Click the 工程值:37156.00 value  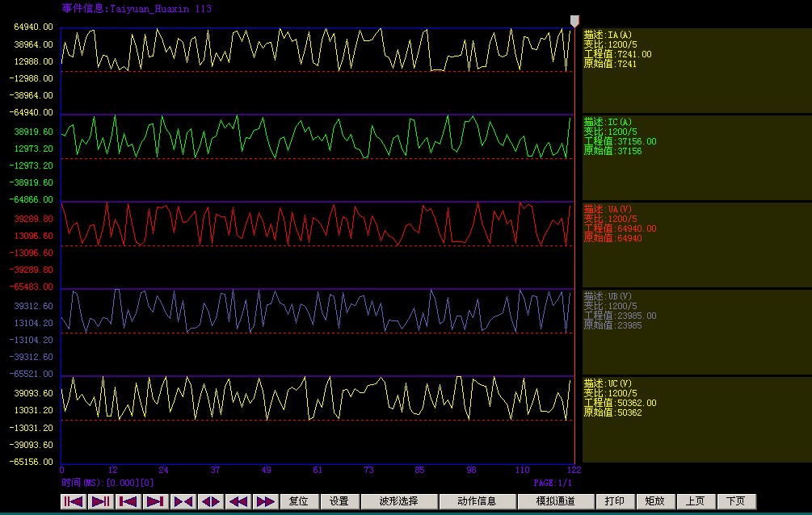[x=621, y=141]
